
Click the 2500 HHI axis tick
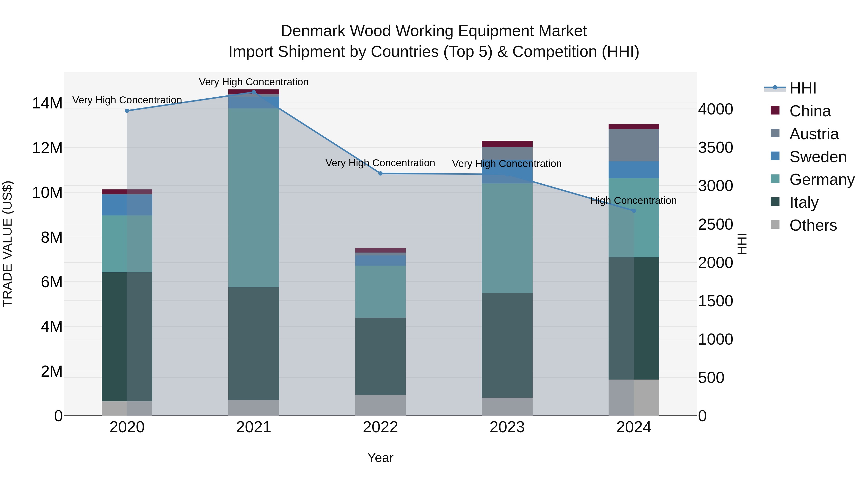715,224
